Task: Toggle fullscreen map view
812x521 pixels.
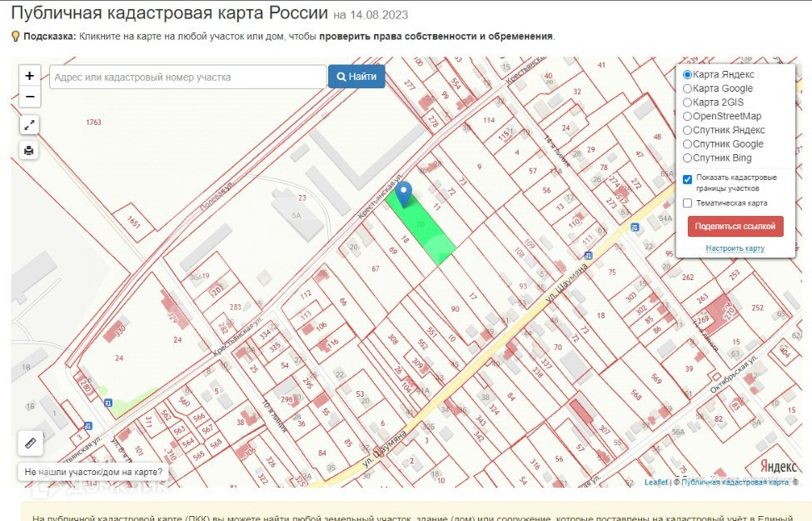Action: pos(29,125)
